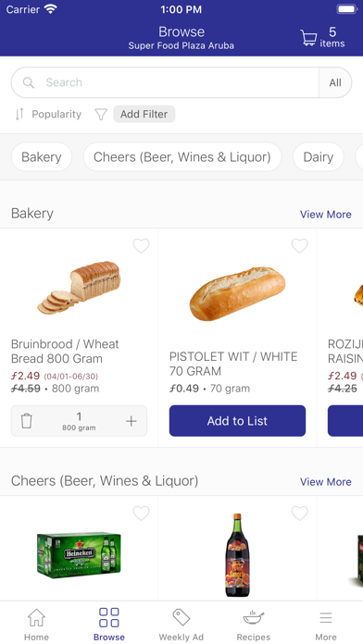Remove Wheat Bread using the trash icon
This screenshot has width=363, height=644.
coord(26,421)
